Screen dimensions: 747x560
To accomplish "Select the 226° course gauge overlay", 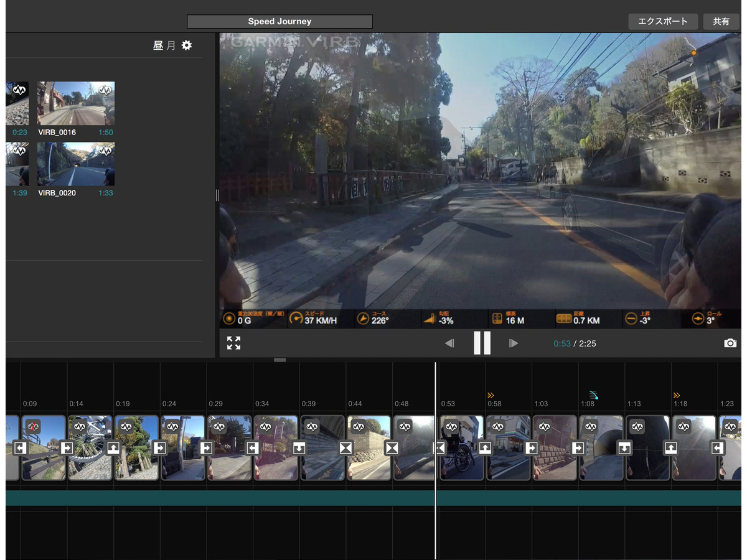I will [x=373, y=319].
